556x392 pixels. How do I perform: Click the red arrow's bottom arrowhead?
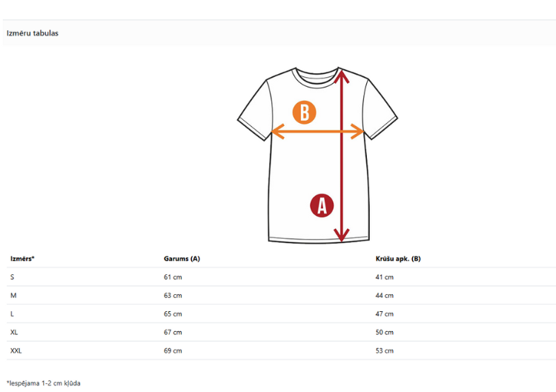[342, 235]
